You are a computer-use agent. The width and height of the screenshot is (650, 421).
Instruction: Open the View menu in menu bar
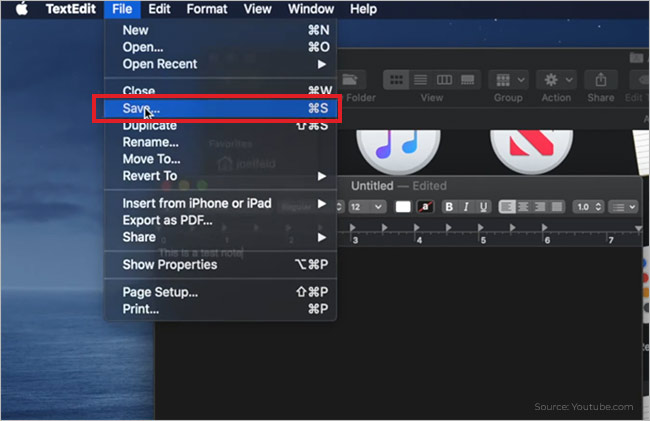click(x=257, y=9)
